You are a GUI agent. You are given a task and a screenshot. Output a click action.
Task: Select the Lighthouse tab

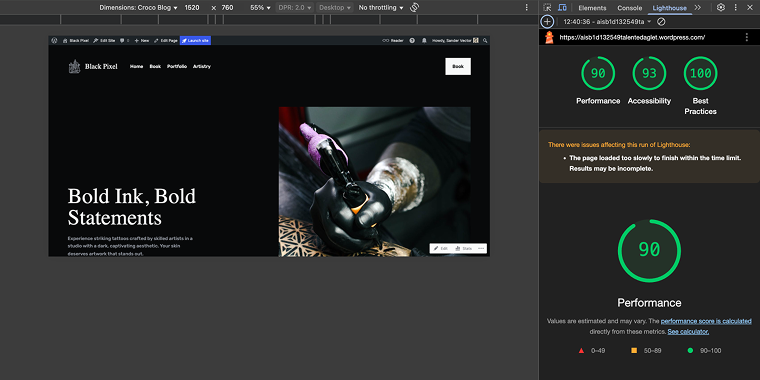pyautogui.click(x=669, y=8)
